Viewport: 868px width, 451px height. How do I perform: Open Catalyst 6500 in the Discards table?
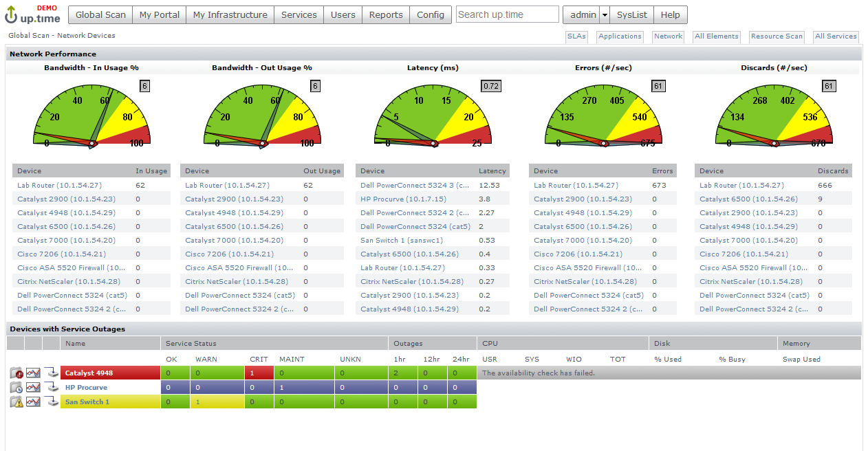tap(748, 199)
